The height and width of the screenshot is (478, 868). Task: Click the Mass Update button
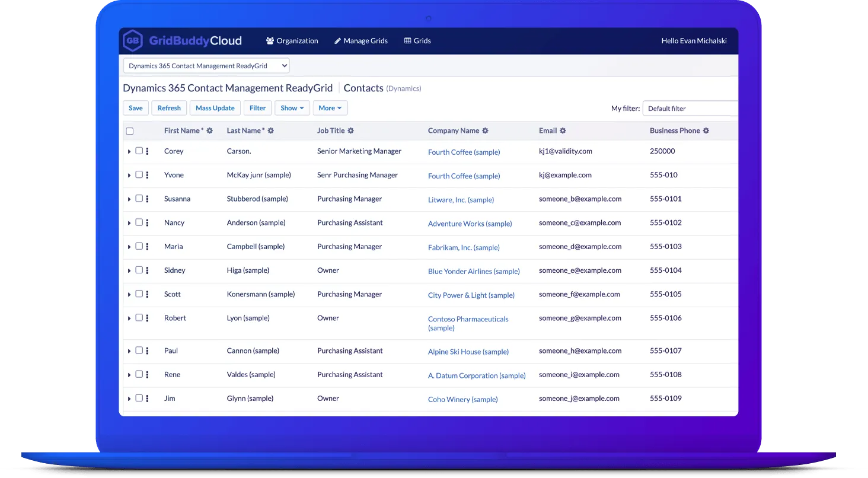215,108
